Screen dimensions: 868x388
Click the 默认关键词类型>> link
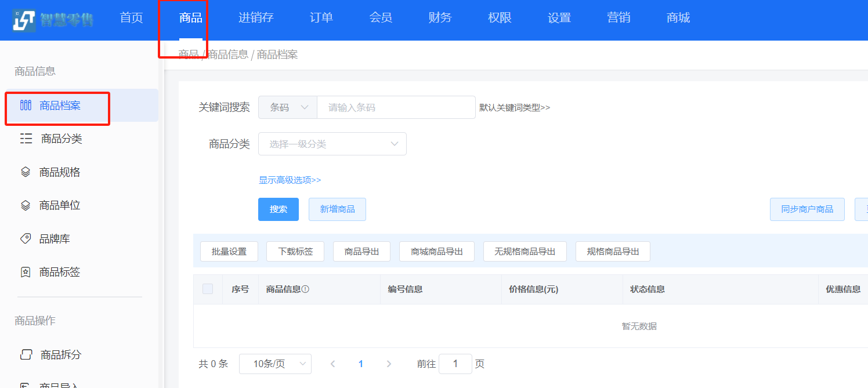point(515,107)
